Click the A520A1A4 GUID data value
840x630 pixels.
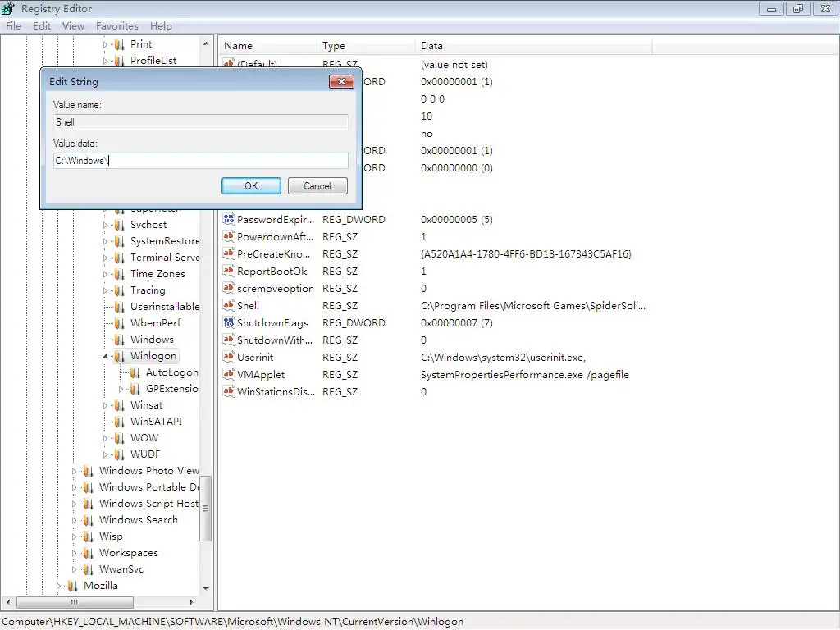(x=526, y=254)
